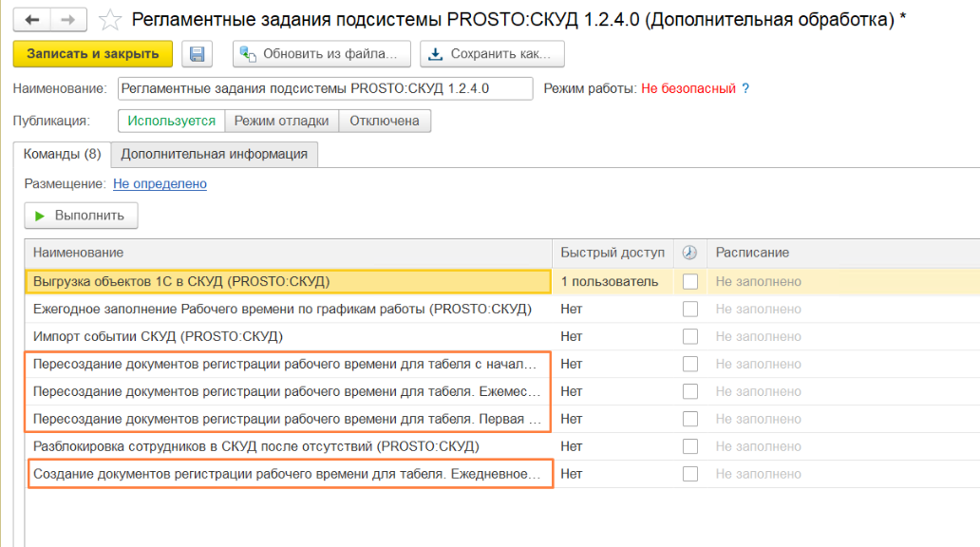Click Сохранить как button
This screenshot has height=547, width=980.
pyautogui.click(x=492, y=54)
